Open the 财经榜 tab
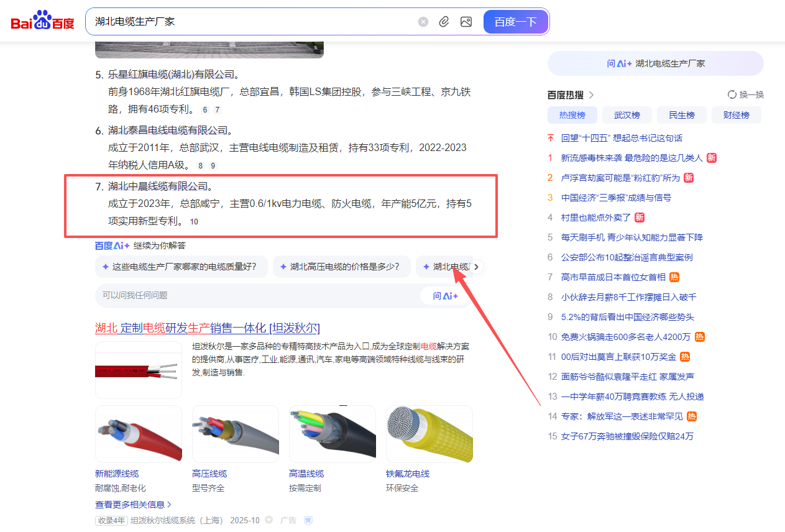Image resolution: width=785 pixels, height=532 pixels. coord(736,115)
